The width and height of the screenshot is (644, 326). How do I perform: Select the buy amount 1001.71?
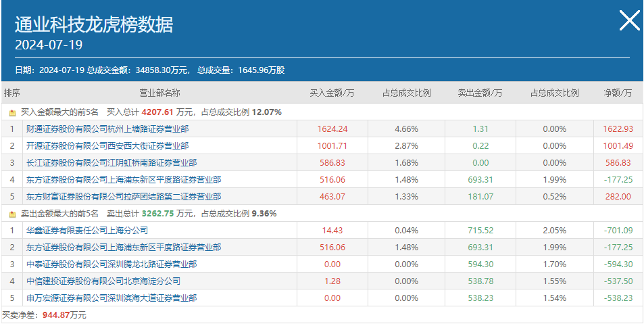tap(332, 146)
